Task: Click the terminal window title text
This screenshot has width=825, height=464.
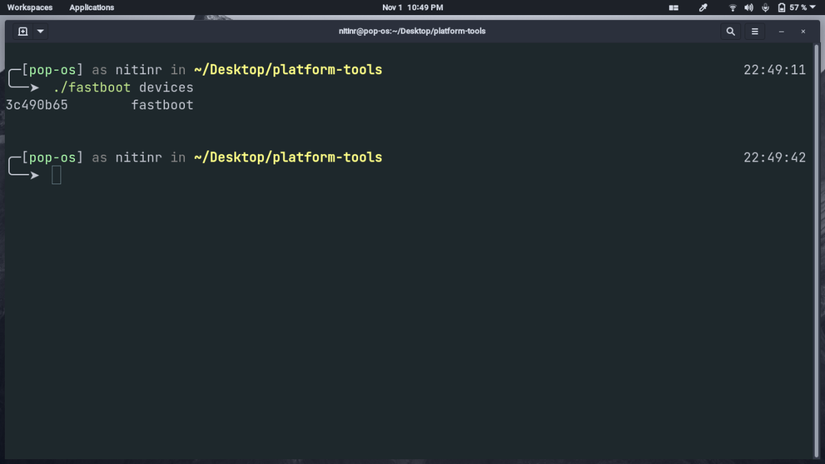Action: click(x=412, y=31)
